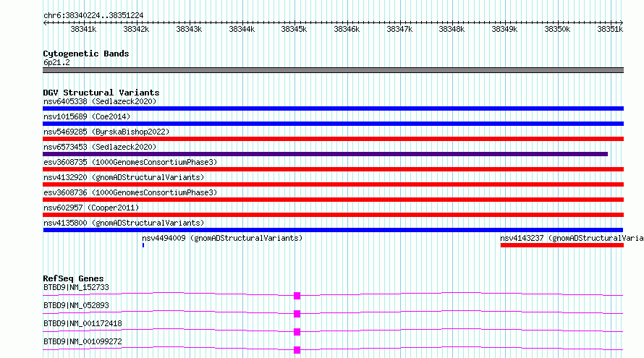This screenshot has width=644, height=358.
Task: Click the nsv1015689 (Coe2014) label
Action: [87, 116]
